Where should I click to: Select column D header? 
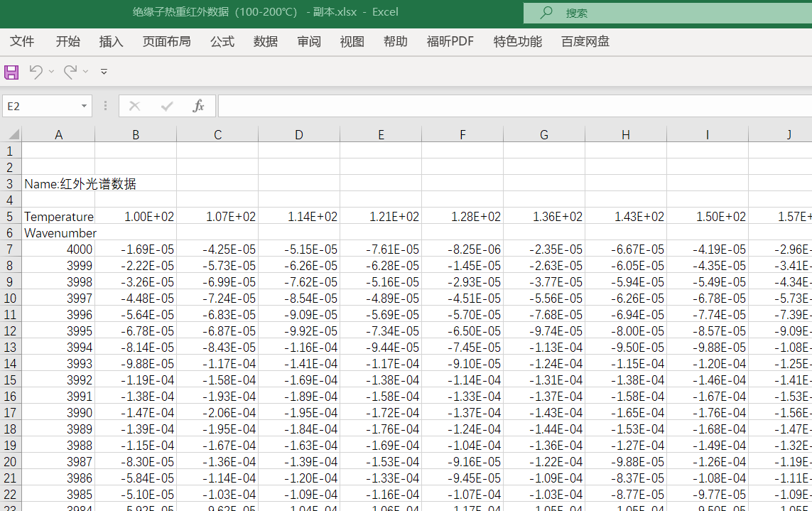pos(299,134)
